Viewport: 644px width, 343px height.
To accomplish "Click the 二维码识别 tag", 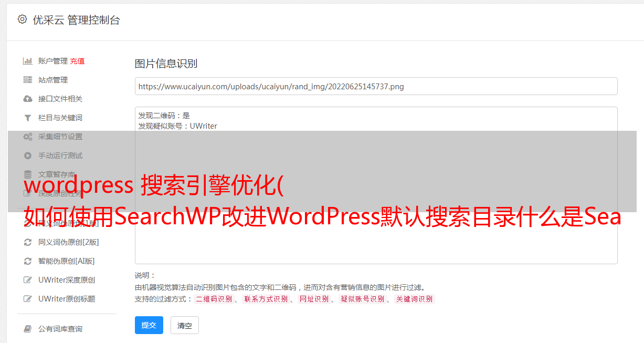I will [x=214, y=299].
